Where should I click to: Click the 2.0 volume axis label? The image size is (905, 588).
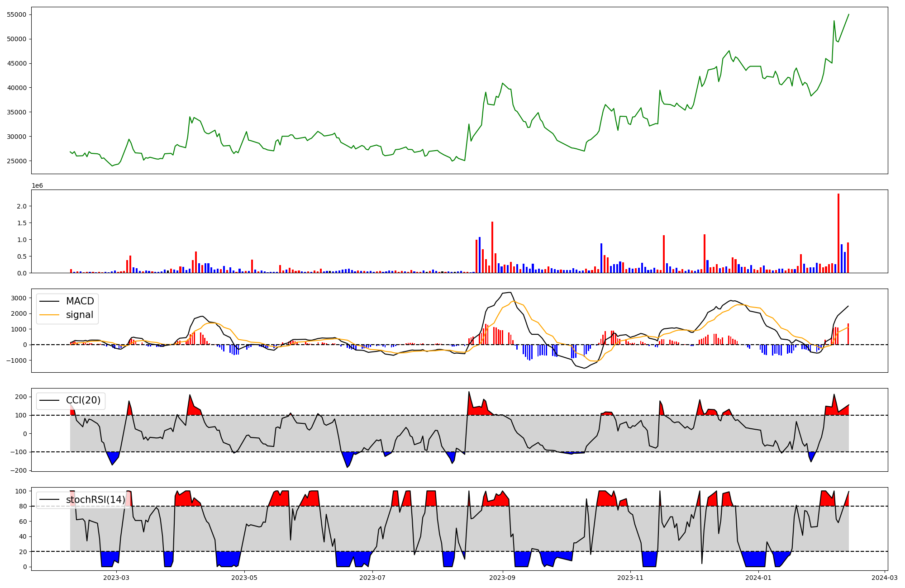tap(21, 206)
